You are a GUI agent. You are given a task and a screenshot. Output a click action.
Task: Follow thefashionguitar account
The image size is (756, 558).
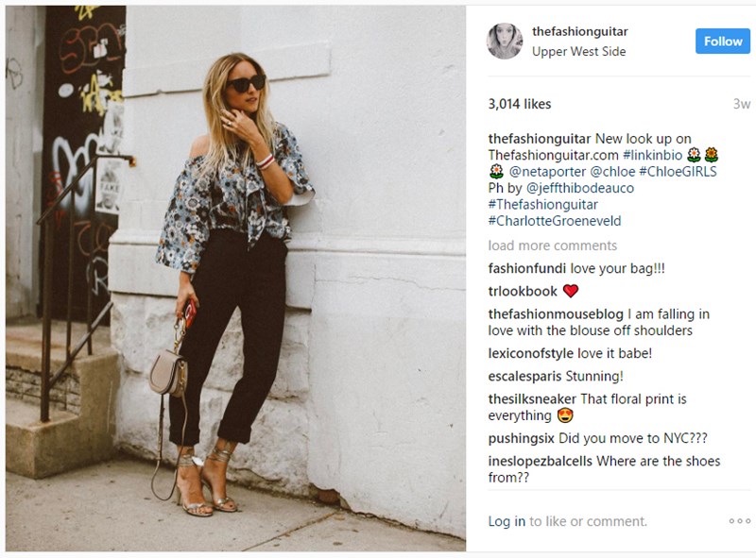click(x=722, y=42)
